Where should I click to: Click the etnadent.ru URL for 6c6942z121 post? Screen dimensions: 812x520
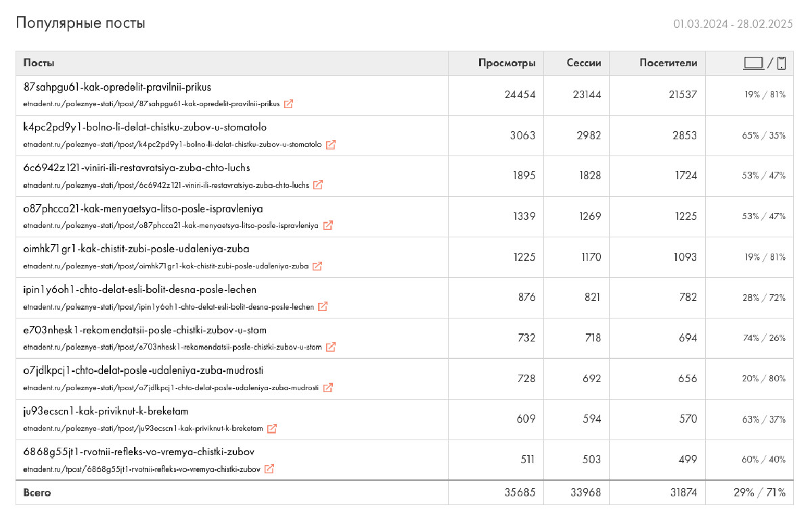coord(166,185)
